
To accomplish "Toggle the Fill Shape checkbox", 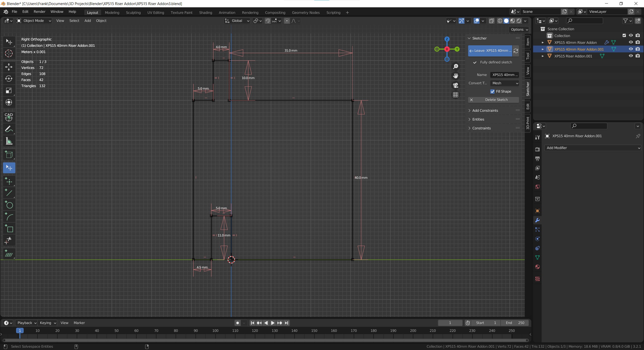I will (492, 91).
